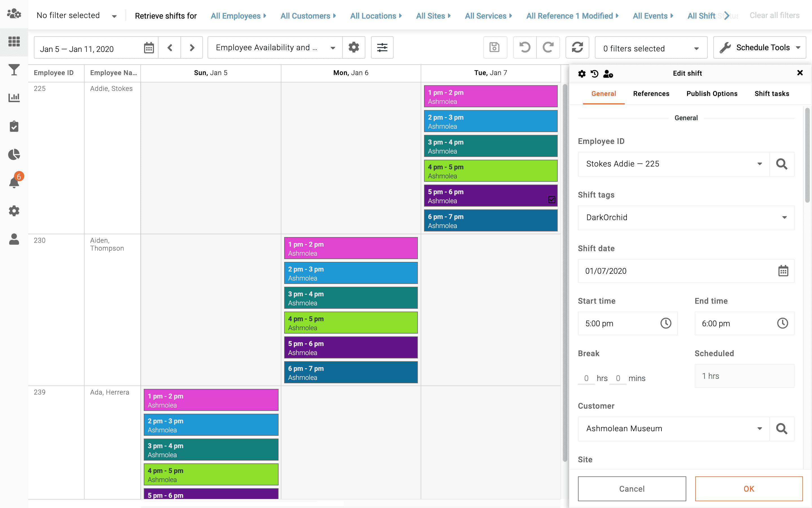
Task: Switch to the Publish Options tab
Action: pos(712,94)
